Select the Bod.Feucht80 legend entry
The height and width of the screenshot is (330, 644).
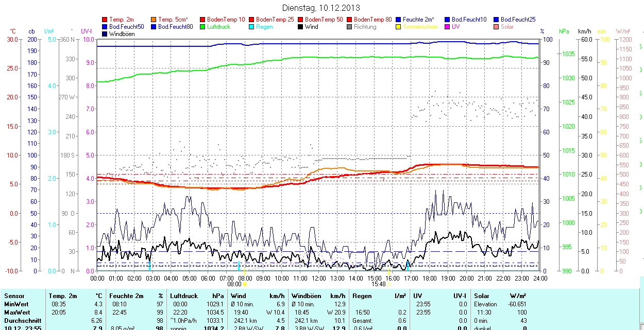(175, 27)
